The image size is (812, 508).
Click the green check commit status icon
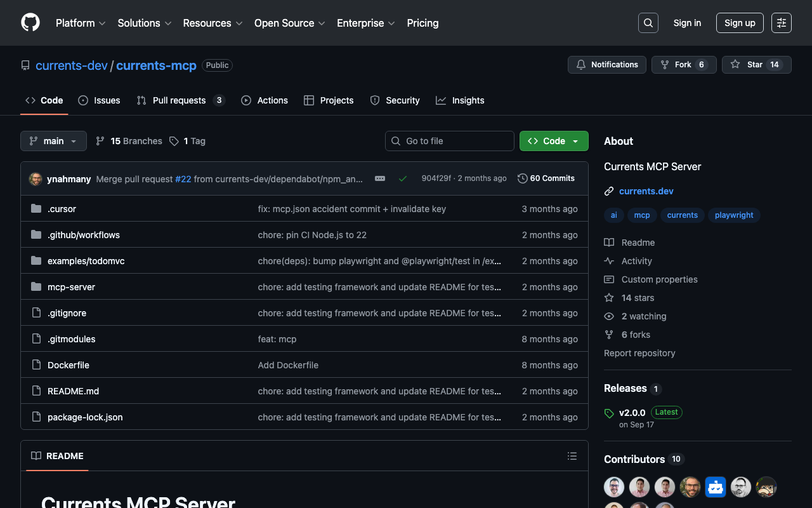pos(402,178)
